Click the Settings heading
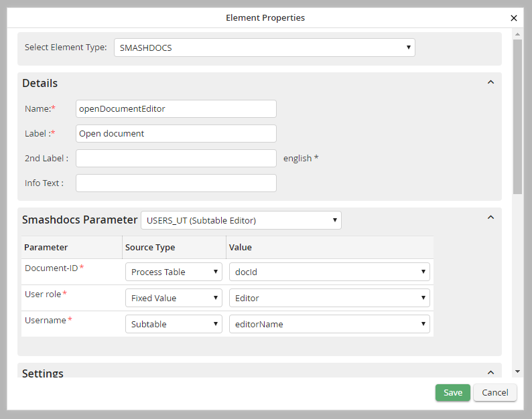This screenshot has height=419, width=532. pos(43,373)
